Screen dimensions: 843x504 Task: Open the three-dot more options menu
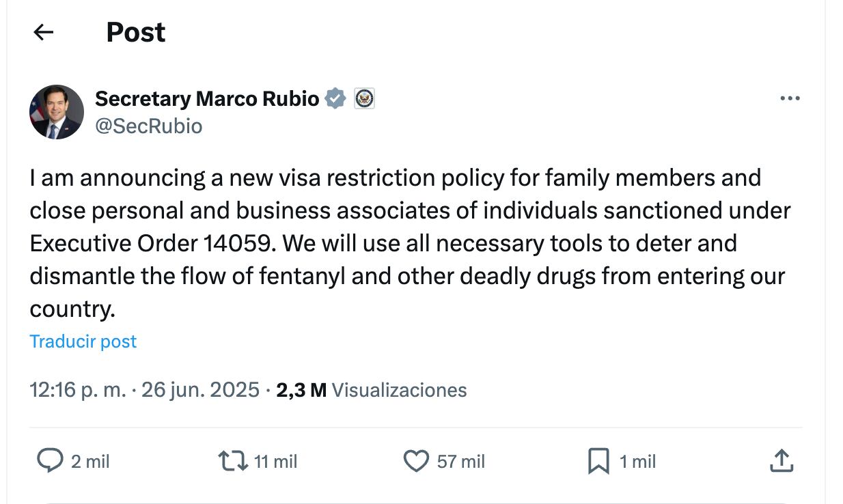tap(790, 98)
